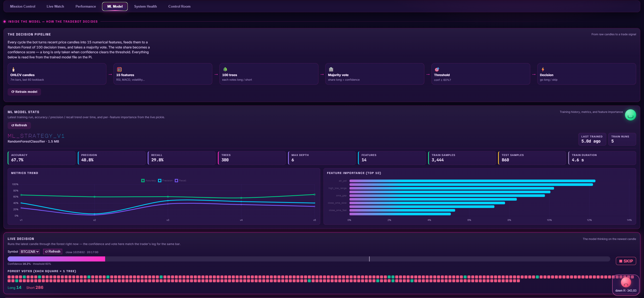
Task: Click the ML_STRATEGY_V1 model title
Action: (36, 136)
